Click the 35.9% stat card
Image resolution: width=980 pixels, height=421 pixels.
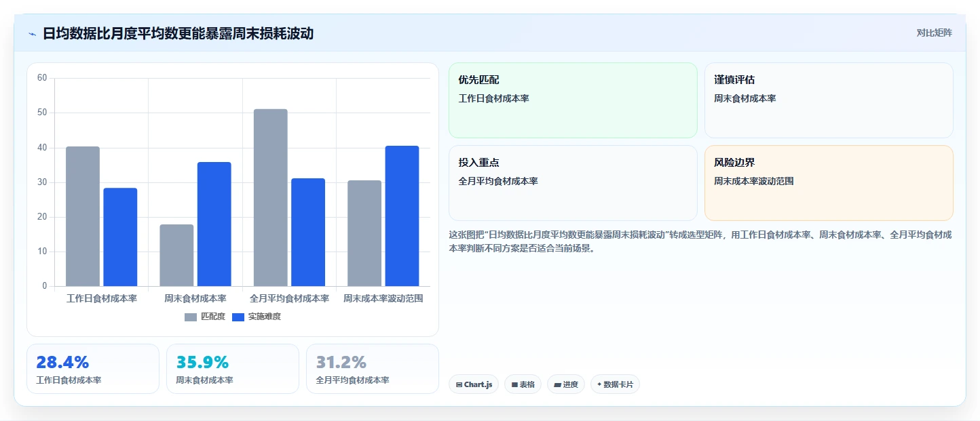(x=233, y=369)
